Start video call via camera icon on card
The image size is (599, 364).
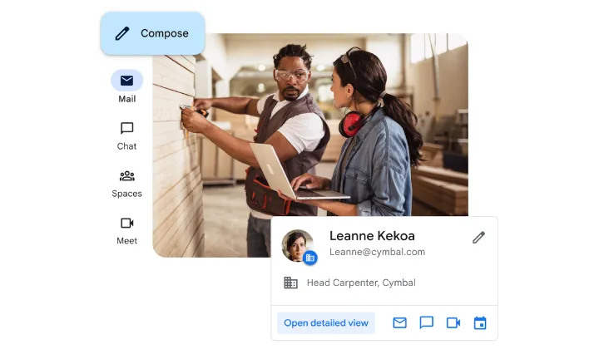click(453, 322)
